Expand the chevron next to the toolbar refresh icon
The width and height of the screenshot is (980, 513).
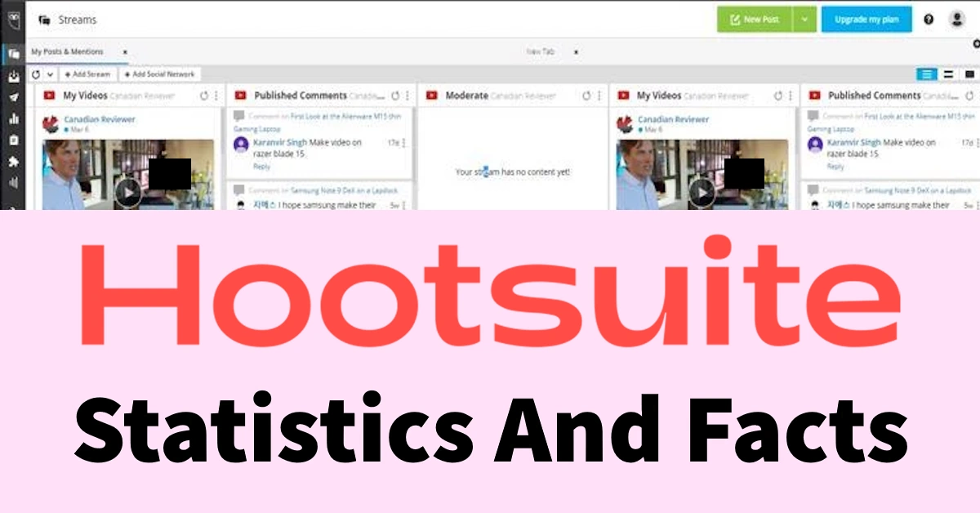coord(50,74)
